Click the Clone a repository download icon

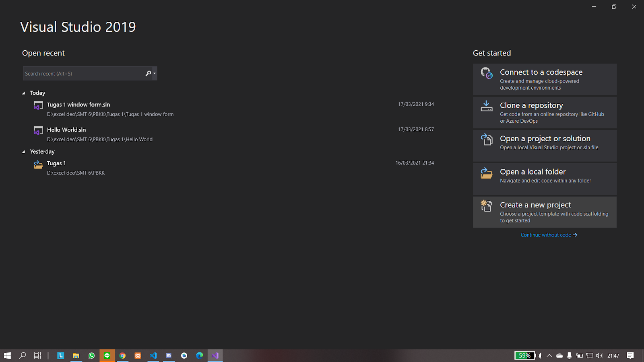pos(487,106)
